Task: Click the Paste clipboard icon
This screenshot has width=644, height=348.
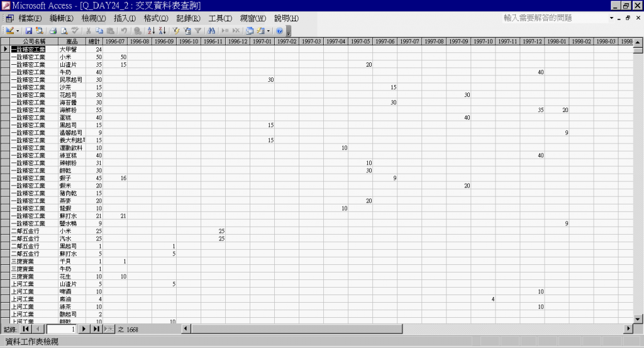Action: tap(110, 31)
